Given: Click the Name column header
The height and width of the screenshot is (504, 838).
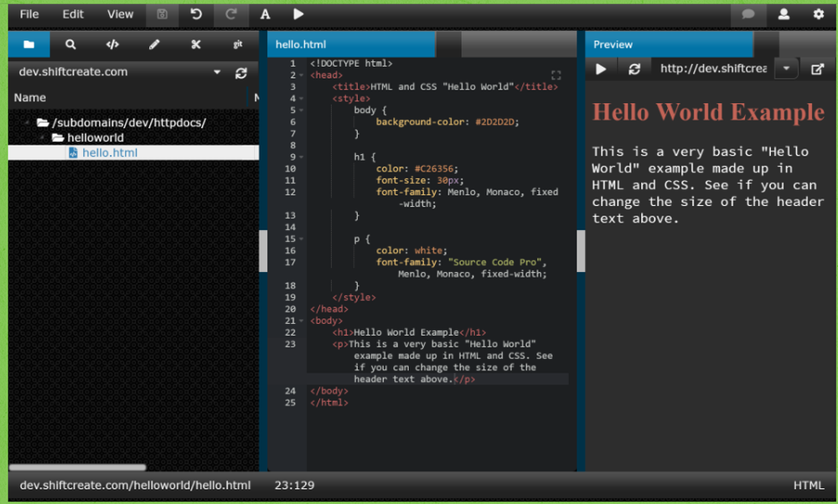Looking at the screenshot, I should [30, 98].
